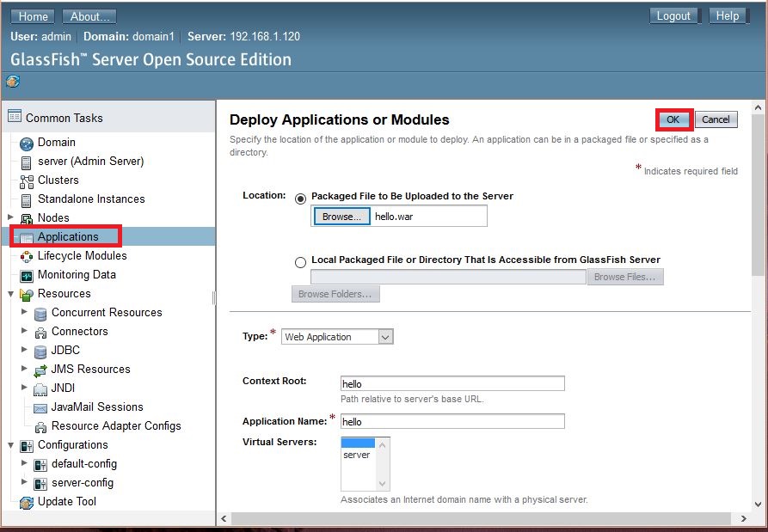Click the JNDI icon
The height and width of the screenshot is (532, 768).
[x=40, y=389]
